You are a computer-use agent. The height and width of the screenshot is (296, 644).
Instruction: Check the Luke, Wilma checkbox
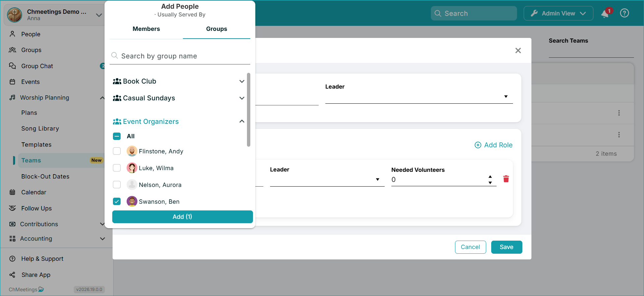(117, 168)
